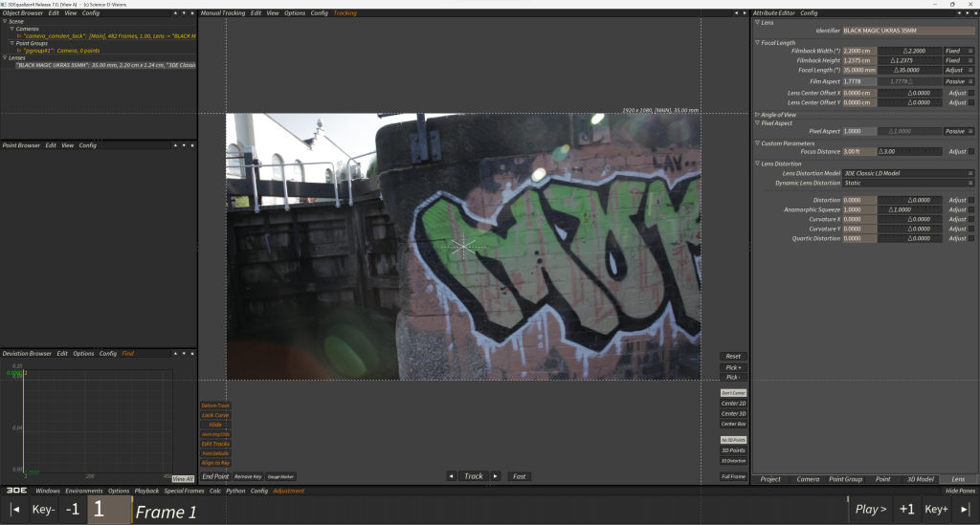980x525 pixels.
Task: Open the Windows menu in bottom bar
Action: (x=48, y=491)
